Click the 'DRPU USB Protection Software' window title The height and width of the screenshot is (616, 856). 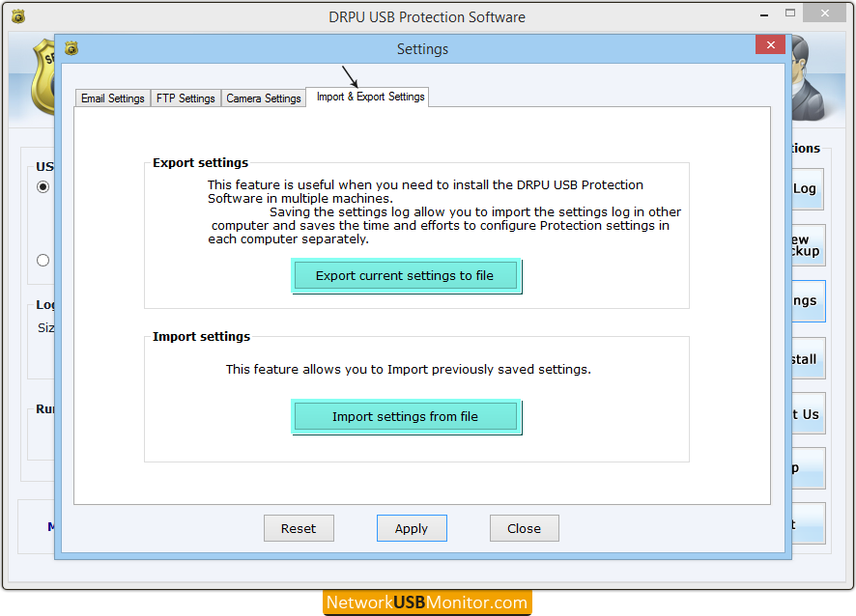coord(427,17)
